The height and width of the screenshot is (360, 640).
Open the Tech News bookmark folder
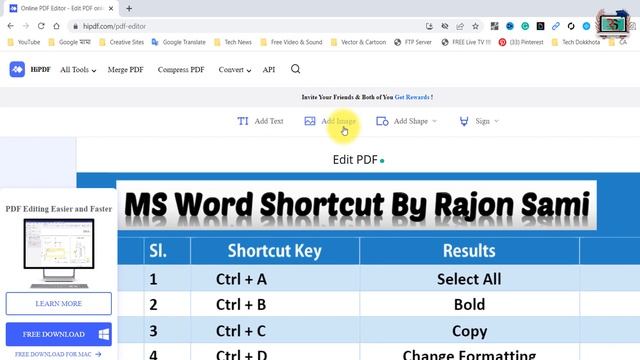pos(233,42)
